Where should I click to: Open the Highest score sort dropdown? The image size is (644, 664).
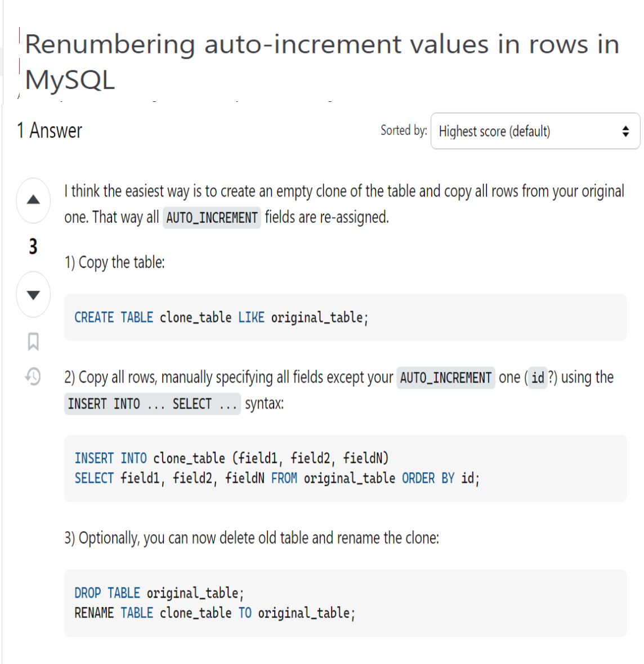[x=535, y=131]
